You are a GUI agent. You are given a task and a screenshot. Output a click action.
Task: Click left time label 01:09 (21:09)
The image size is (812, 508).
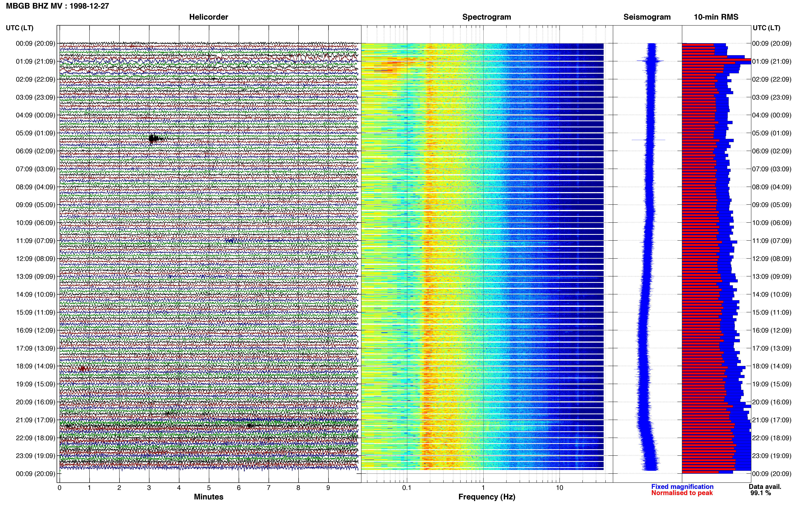coord(36,61)
